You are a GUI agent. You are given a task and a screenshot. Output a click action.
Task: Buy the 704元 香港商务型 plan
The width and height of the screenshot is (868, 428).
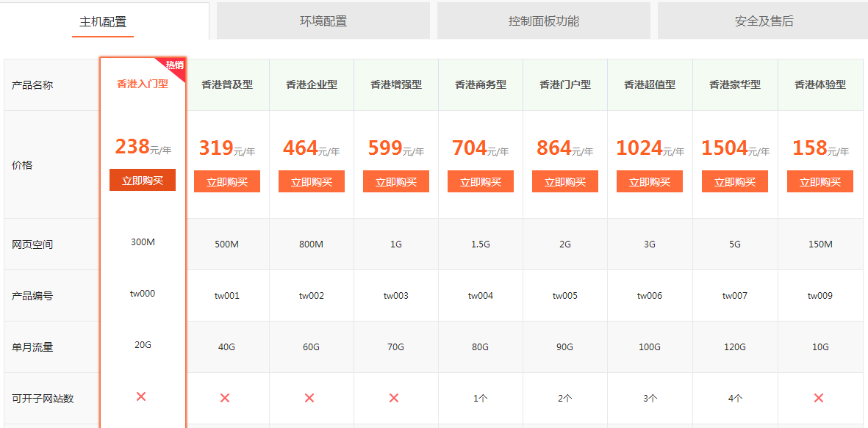pyautogui.click(x=481, y=182)
